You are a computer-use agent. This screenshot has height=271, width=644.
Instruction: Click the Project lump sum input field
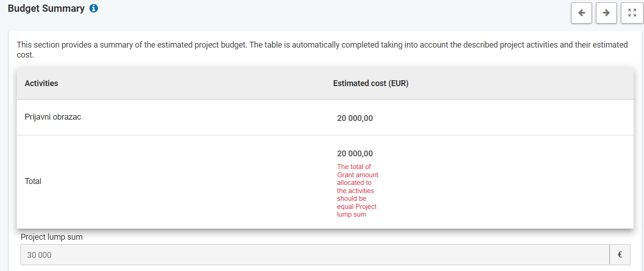pyautogui.click(x=315, y=255)
